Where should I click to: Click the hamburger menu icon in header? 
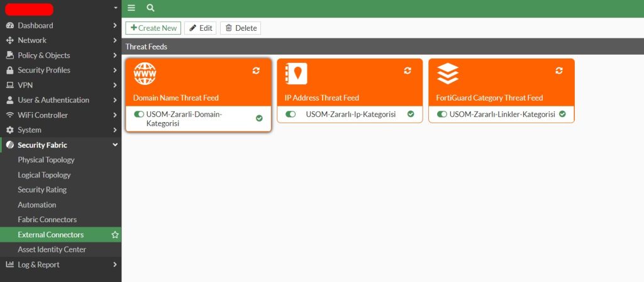coord(131,8)
